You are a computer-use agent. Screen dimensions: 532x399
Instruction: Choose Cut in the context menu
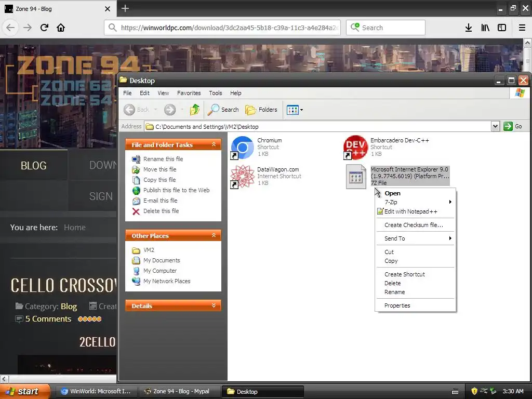click(x=415, y=252)
